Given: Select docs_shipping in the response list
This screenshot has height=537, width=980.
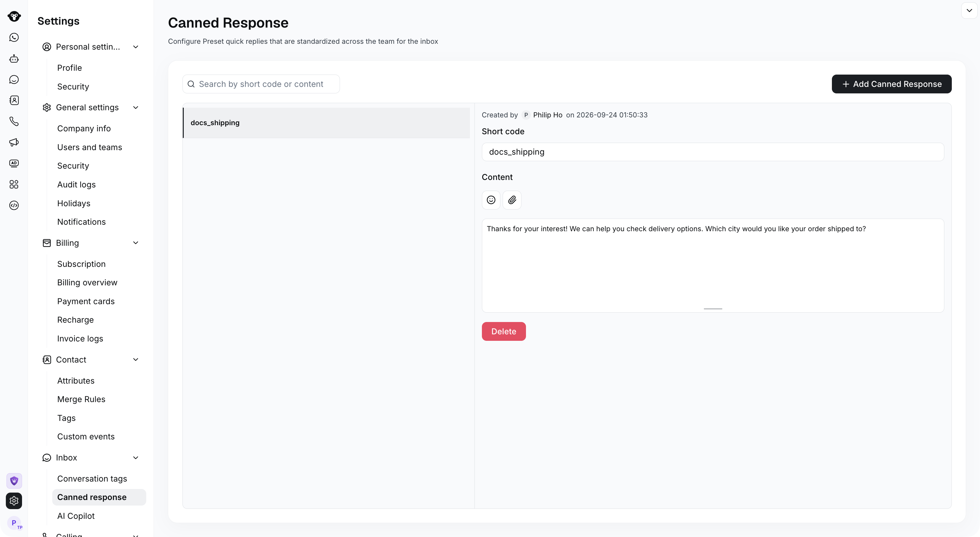Looking at the screenshot, I should [326, 123].
